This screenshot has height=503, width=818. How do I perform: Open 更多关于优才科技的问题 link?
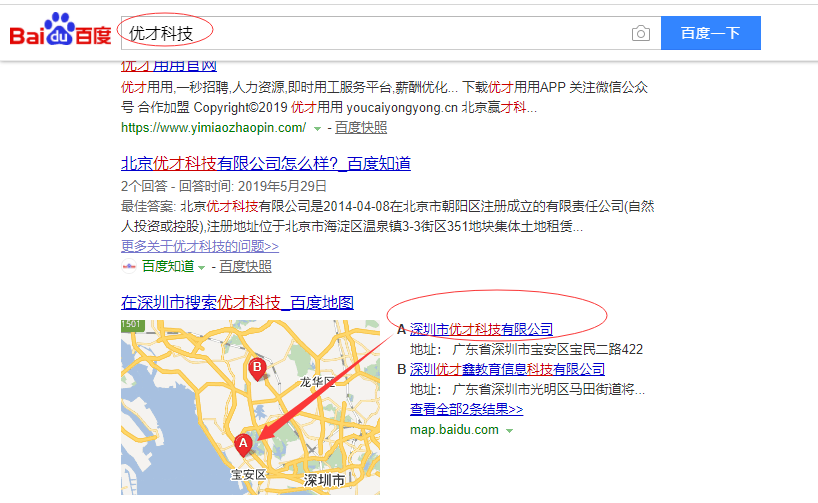[200, 246]
